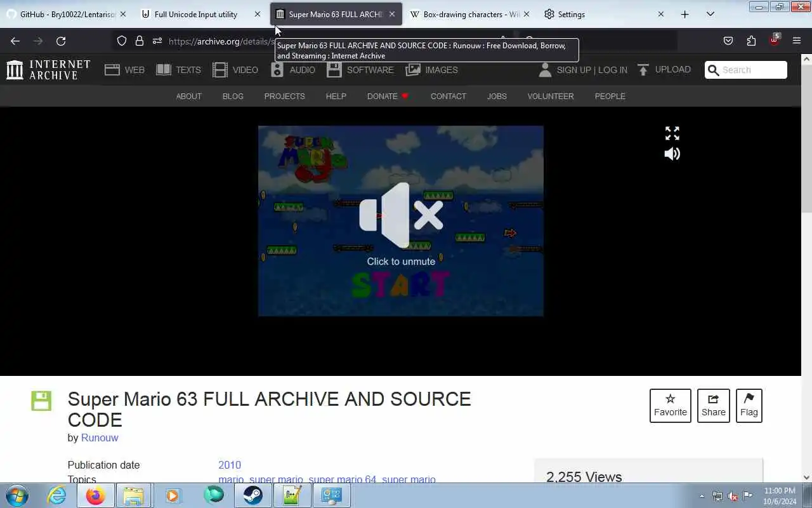Open ABOUT in the navigation bar
The height and width of the screenshot is (508, 812).
click(x=188, y=97)
